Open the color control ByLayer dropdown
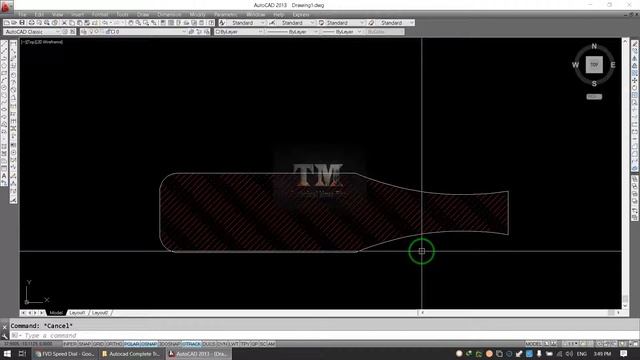Screen dimensions: 640x360 (x=260, y=31)
